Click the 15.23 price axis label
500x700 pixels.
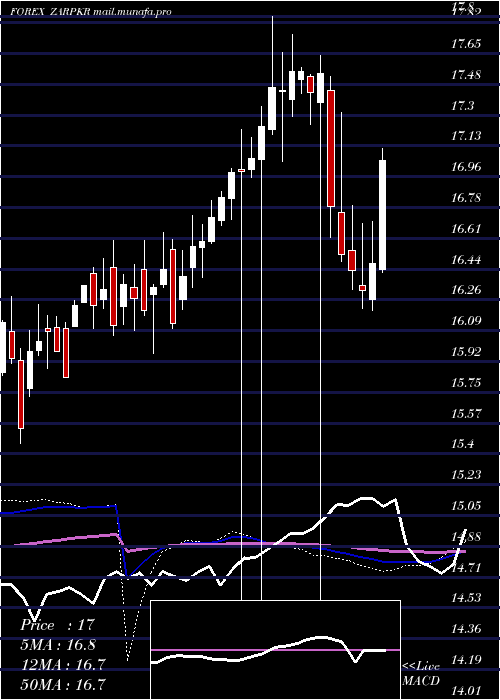(x=467, y=475)
